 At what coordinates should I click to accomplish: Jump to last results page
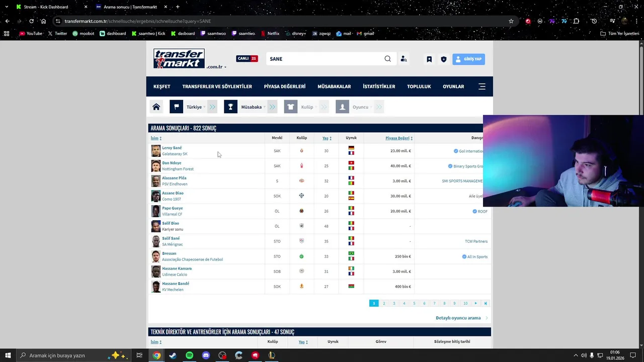(486, 303)
